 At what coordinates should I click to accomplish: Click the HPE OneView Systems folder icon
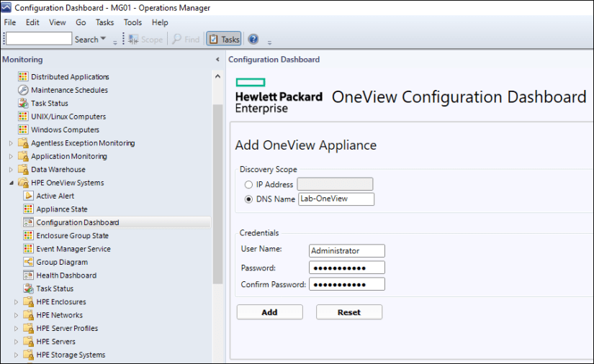pyautogui.click(x=23, y=183)
